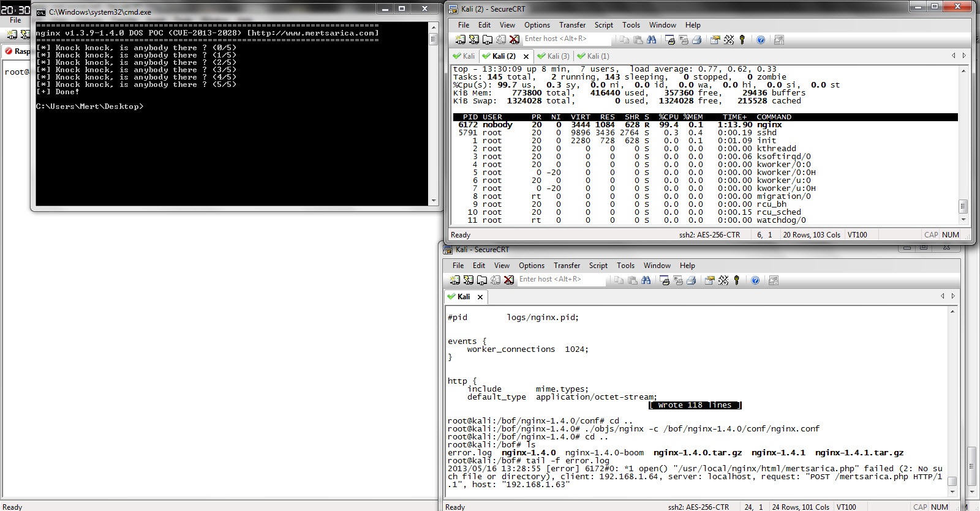Click Disconnect icon in lower Kali window

pyautogui.click(x=508, y=280)
